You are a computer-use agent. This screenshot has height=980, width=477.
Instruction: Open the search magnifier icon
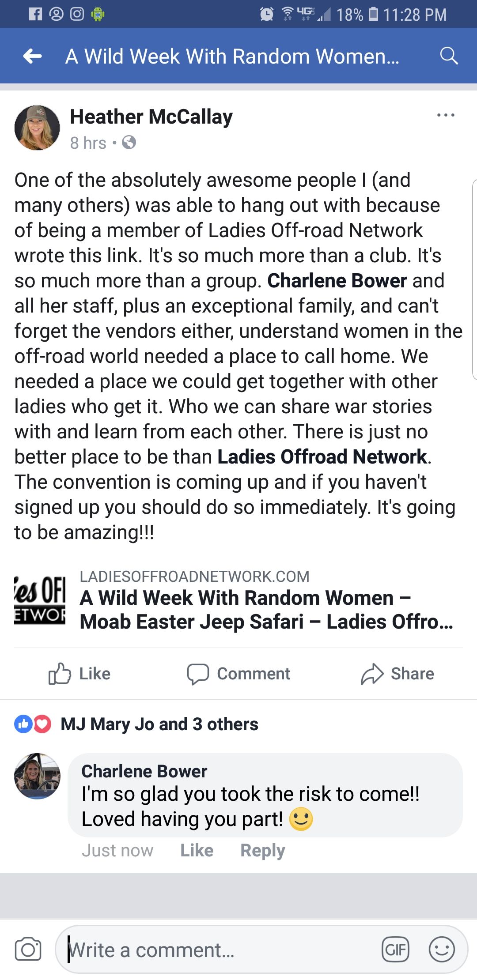449,56
